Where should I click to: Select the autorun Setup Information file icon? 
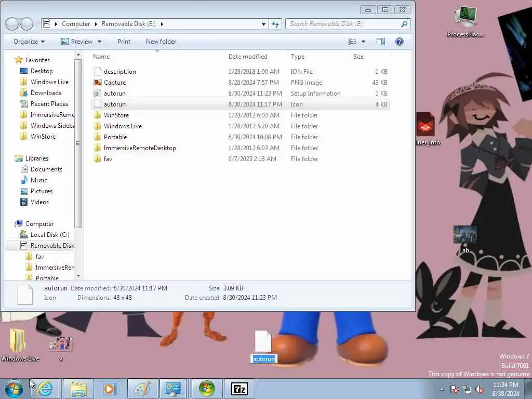click(98, 94)
